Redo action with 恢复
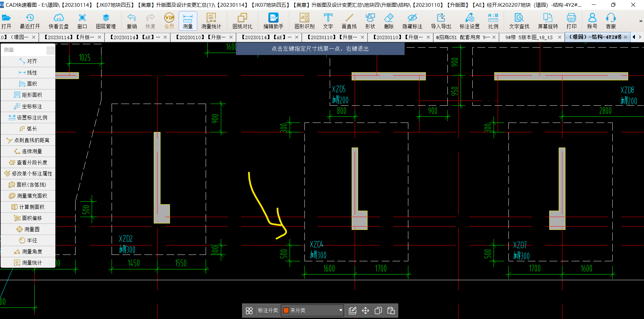 point(150,21)
